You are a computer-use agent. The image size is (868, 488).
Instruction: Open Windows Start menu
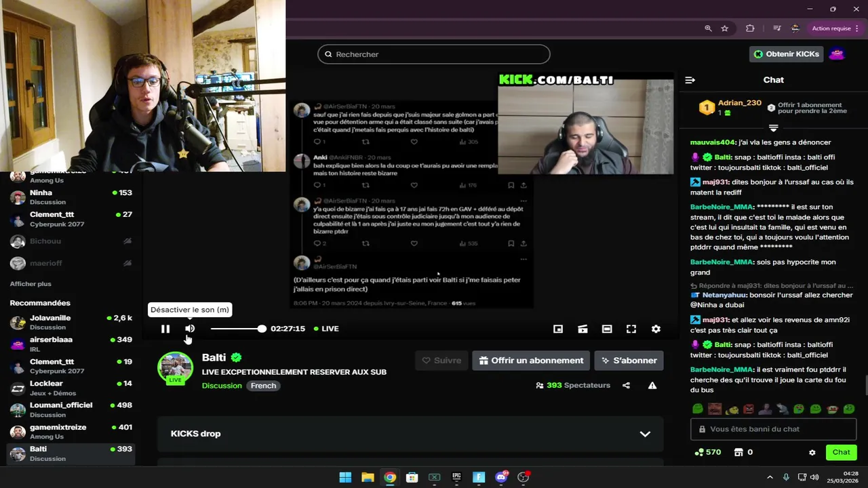click(345, 477)
